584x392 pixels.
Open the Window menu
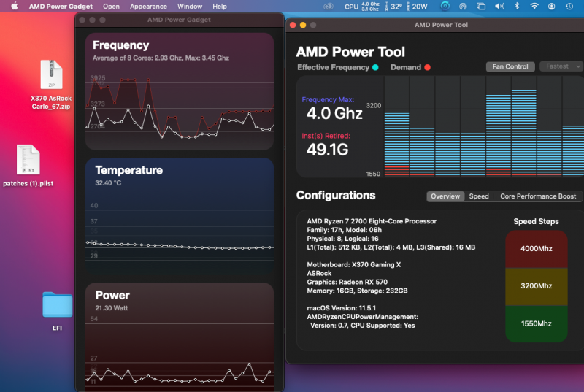pos(190,7)
